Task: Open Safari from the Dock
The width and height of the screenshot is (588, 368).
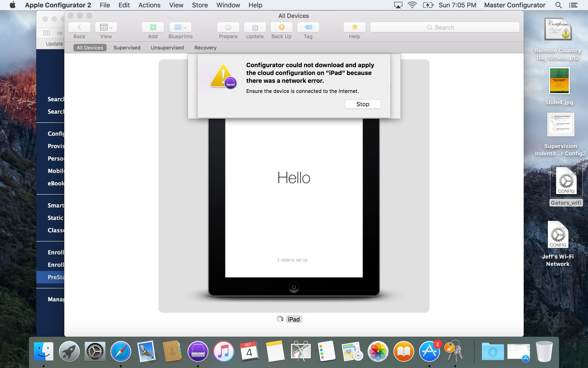Action: [x=121, y=351]
